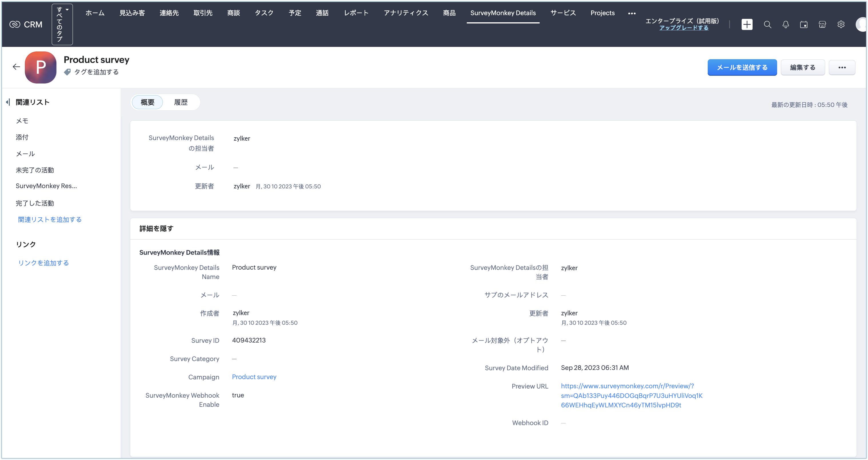This screenshot has height=460, width=868.
Task: Open notifications bell icon
Action: [785, 24]
